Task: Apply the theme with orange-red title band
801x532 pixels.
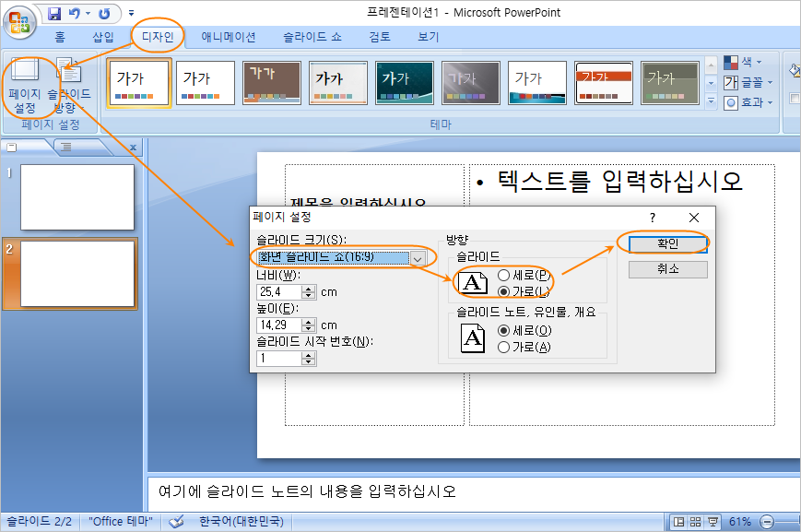Action: [604, 83]
